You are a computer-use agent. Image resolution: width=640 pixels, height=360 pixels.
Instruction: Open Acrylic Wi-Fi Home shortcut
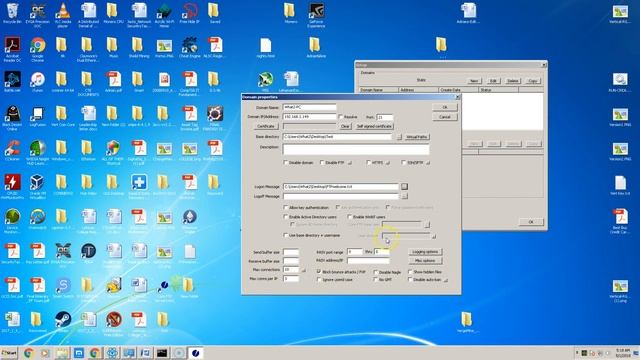(x=164, y=15)
